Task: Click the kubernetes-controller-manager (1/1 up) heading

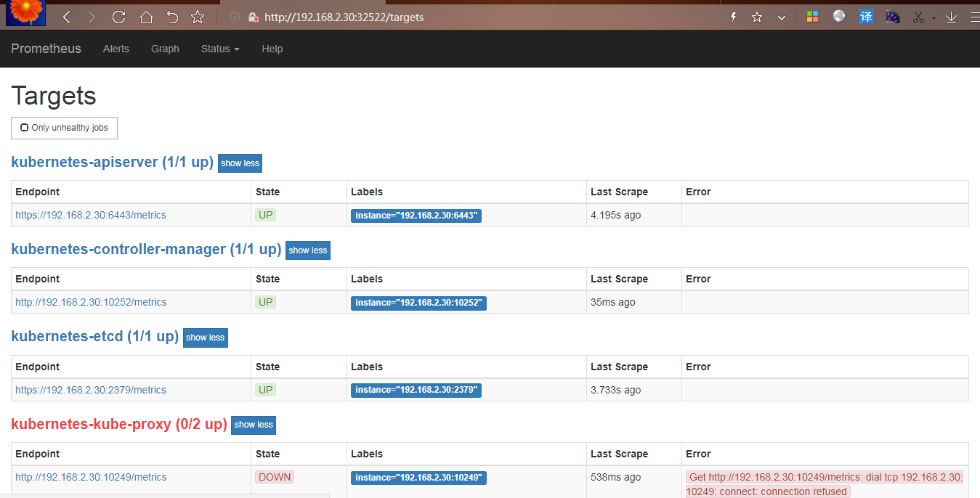Action: pyautogui.click(x=146, y=249)
